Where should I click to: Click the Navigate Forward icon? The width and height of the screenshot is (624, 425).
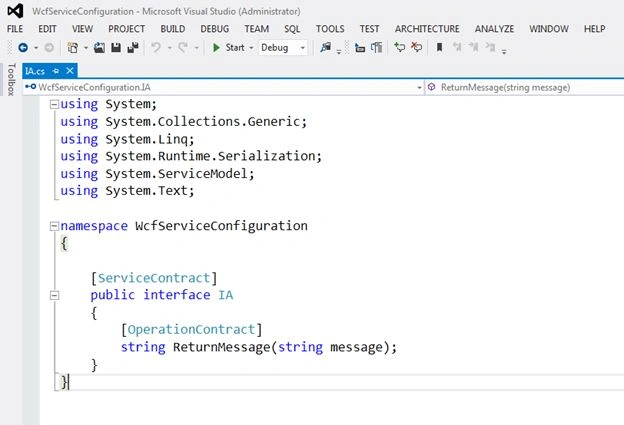click(49, 48)
